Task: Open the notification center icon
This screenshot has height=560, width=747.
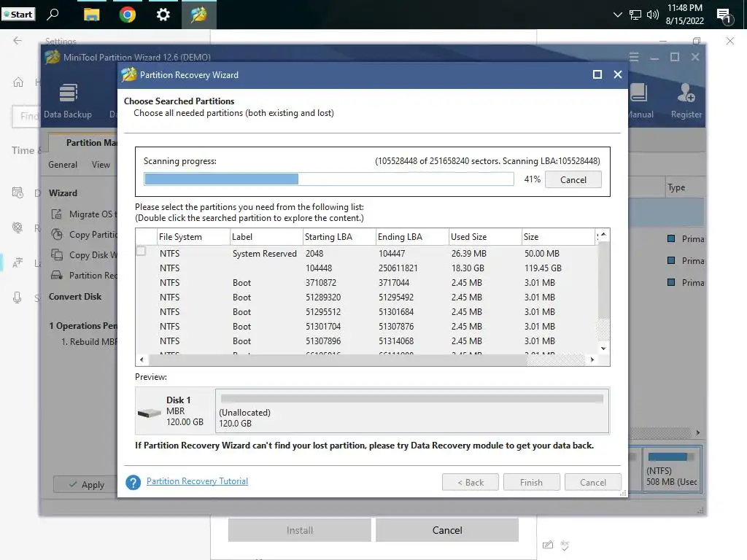Action: coord(724,16)
